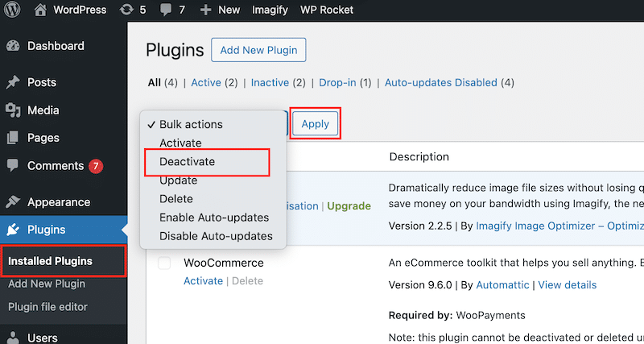The image size is (644, 344).
Task: Click the Media icon in sidebar
Action: pyautogui.click(x=13, y=110)
